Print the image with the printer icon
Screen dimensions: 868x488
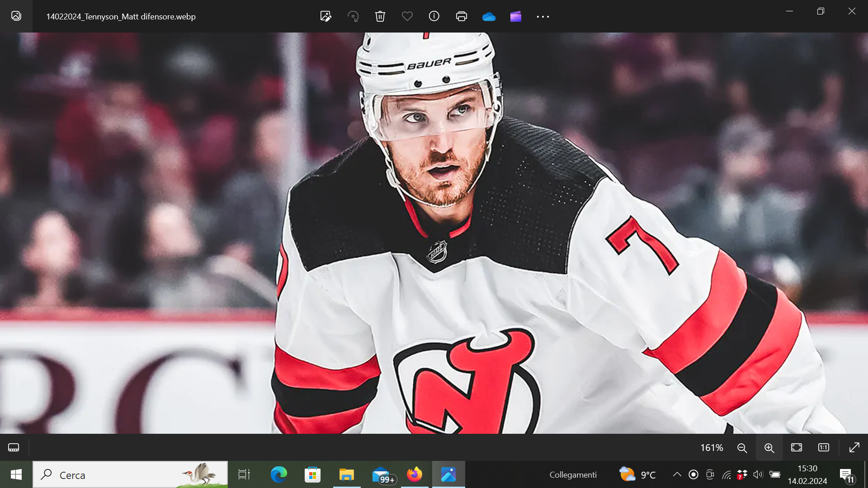tap(462, 16)
